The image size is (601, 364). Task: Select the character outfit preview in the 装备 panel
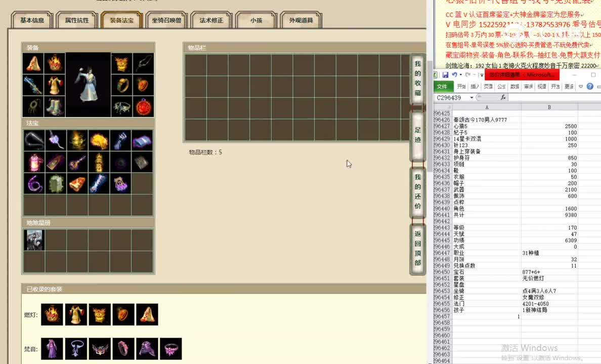point(88,84)
